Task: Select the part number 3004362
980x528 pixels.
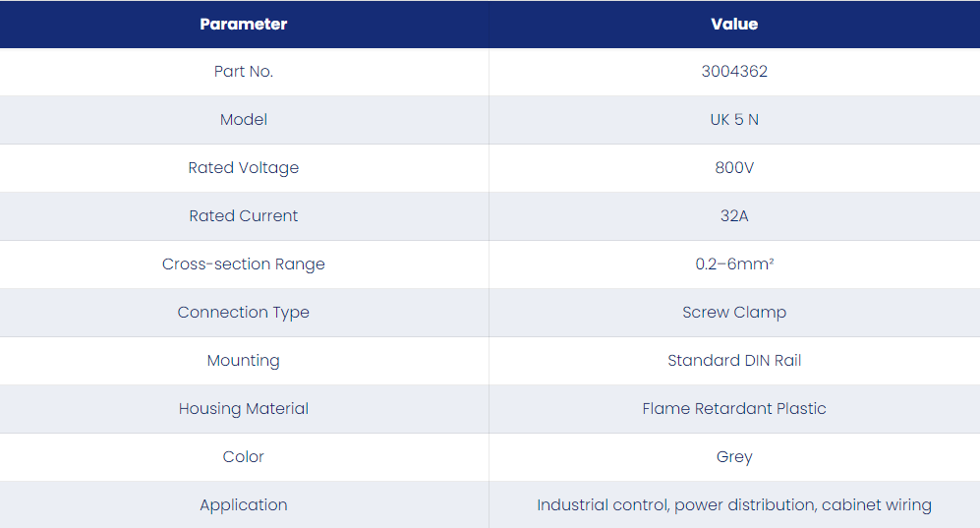Action: coord(734,71)
